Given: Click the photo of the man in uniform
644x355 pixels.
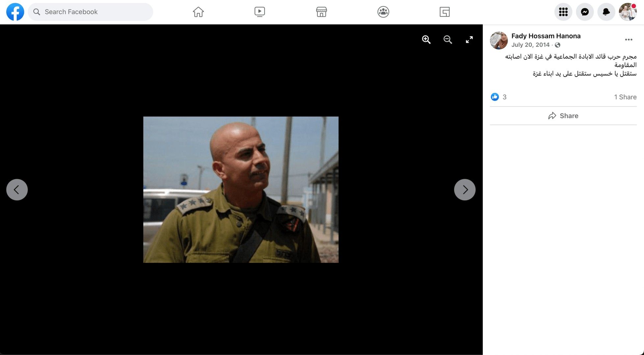Looking at the screenshot, I should coord(241,190).
